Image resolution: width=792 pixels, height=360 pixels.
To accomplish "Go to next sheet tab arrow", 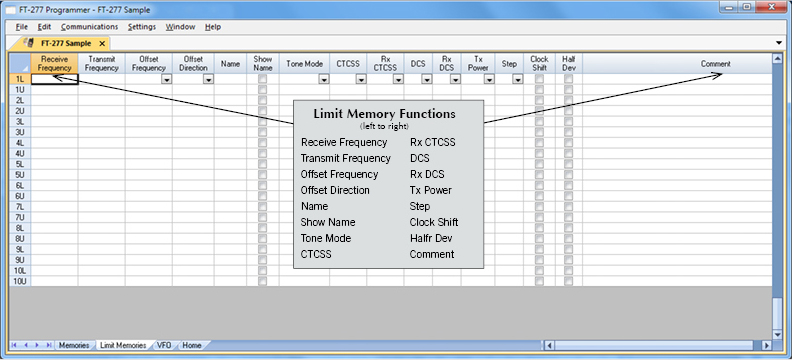I will [x=37, y=345].
